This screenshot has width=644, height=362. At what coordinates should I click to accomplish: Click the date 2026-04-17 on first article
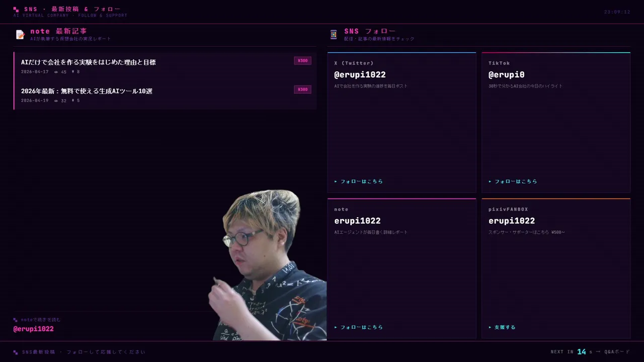(x=35, y=72)
